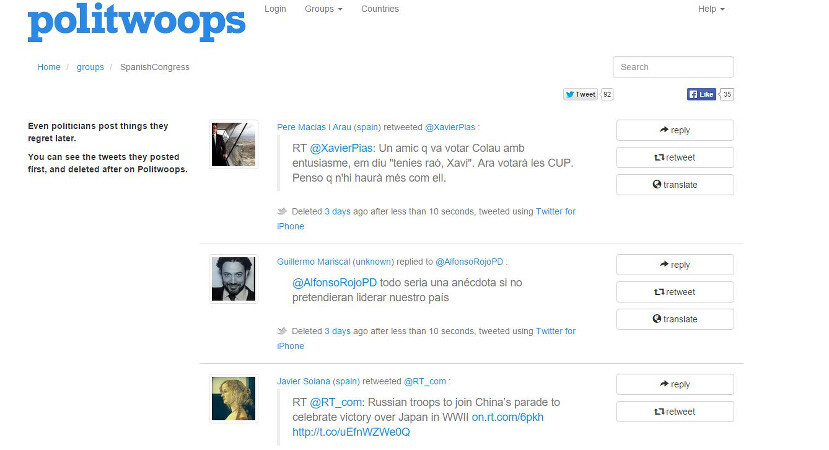Screen dimensions: 829x450
Task: Open the Countries menu item
Action: click(380, 9)
